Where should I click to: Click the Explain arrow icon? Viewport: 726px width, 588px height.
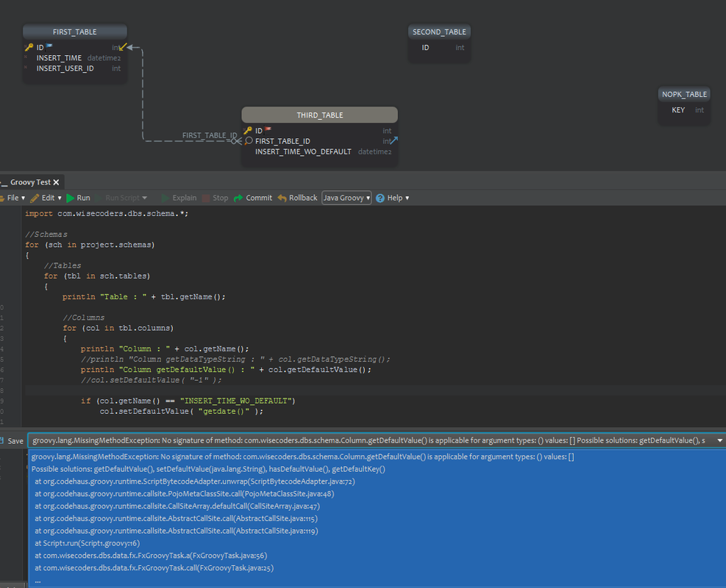[x=165, y=198]
